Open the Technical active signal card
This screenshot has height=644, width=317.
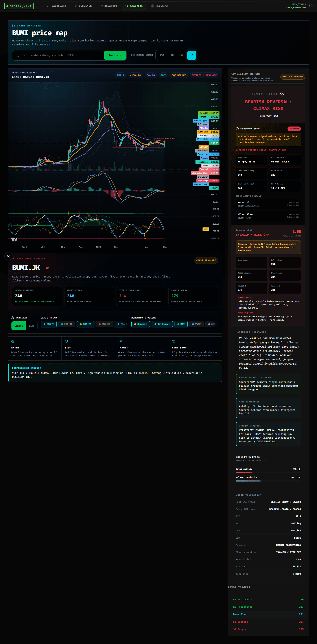(268, 204)
